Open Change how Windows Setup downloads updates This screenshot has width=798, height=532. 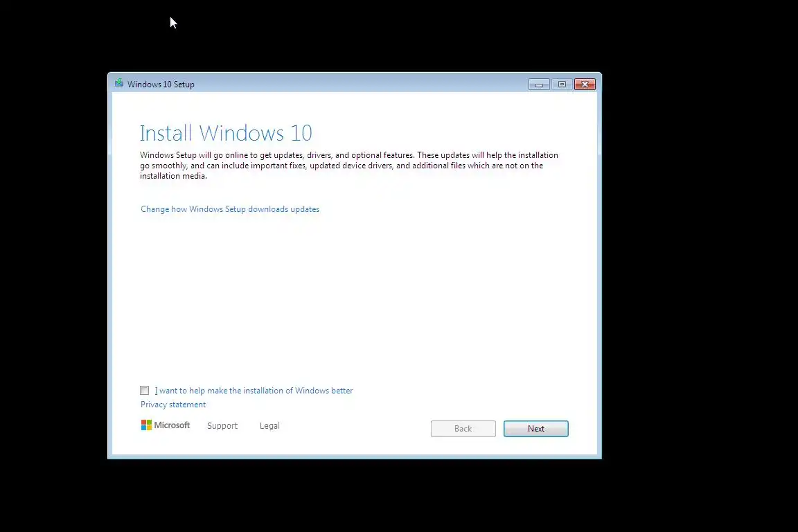click(230, 209)
